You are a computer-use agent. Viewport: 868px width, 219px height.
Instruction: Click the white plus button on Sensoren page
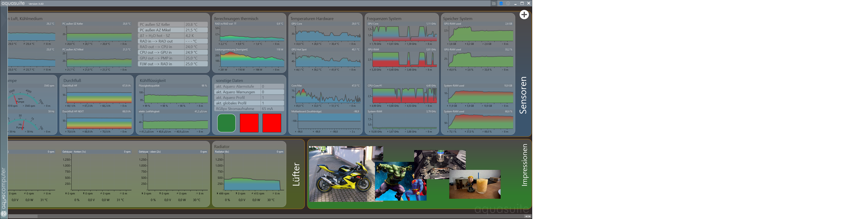click(x=524, y=15)
